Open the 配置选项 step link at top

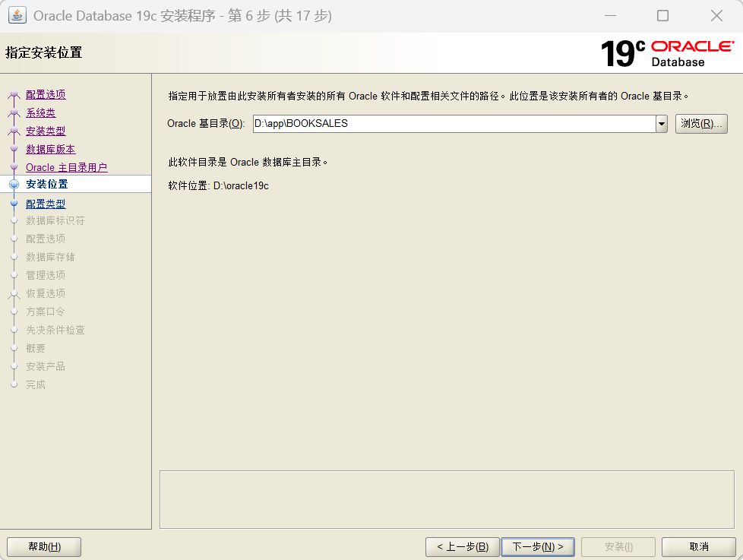click(46, 94)
